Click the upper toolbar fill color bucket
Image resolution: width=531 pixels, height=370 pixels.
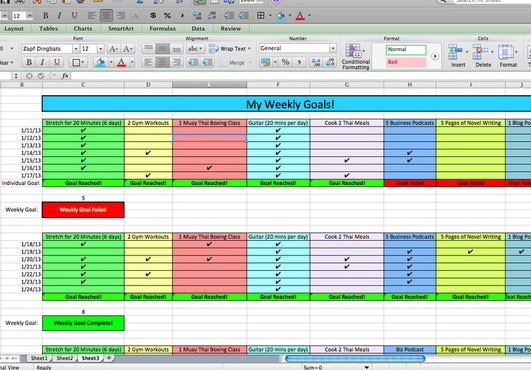point(280,16)
